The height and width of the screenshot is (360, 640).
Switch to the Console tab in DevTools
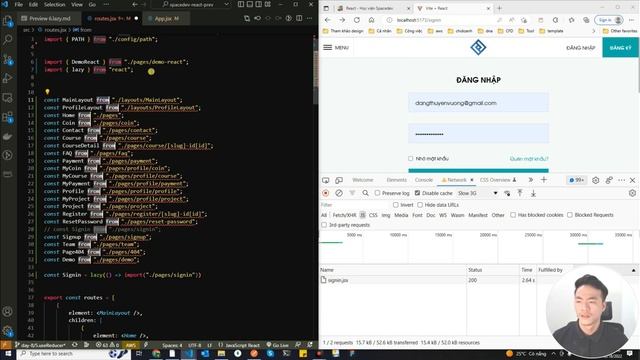pyautogui.click(x=424, y=180)
